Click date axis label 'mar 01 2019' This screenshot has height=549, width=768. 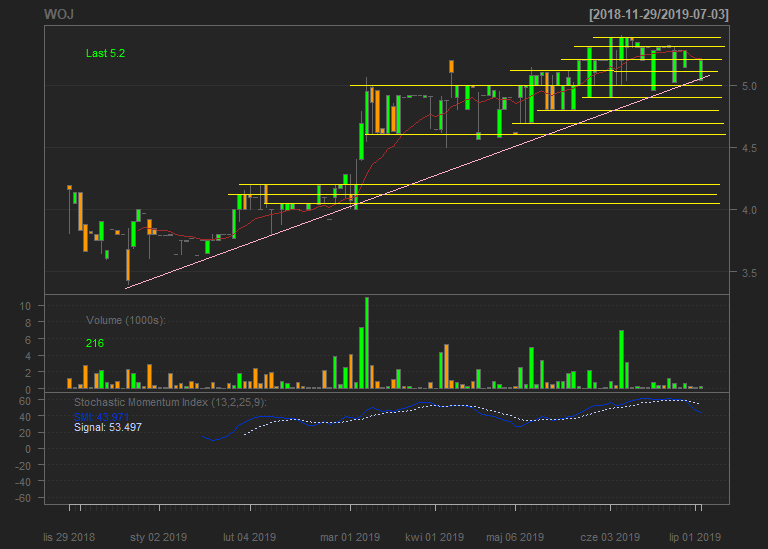[350, 537]
